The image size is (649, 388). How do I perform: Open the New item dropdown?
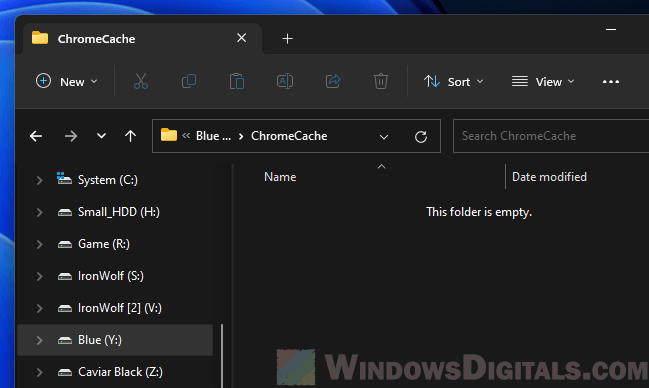click(67, 82)
